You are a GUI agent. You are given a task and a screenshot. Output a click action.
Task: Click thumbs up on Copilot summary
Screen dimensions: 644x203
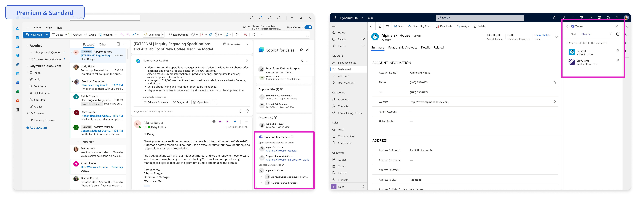tap(241, 111)
